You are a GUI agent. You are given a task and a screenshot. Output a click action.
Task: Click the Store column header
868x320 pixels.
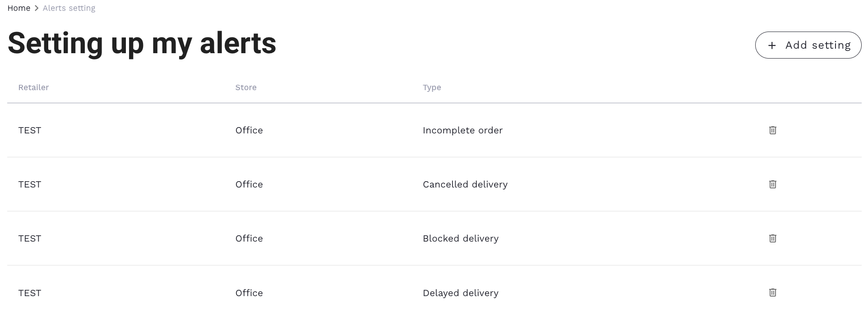[246, 87]
